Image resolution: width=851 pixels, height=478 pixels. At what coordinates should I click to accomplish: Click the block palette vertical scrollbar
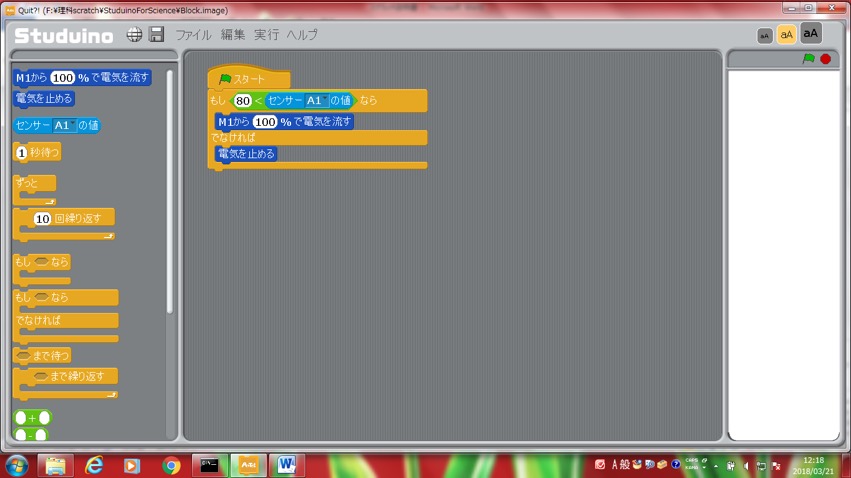click(x=170, y=192)
